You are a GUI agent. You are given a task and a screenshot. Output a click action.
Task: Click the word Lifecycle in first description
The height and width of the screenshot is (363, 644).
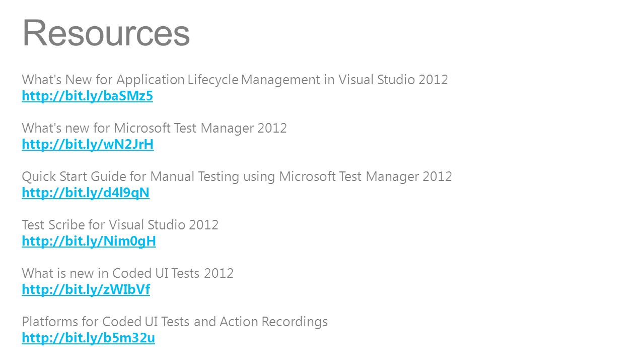[213, 80]
